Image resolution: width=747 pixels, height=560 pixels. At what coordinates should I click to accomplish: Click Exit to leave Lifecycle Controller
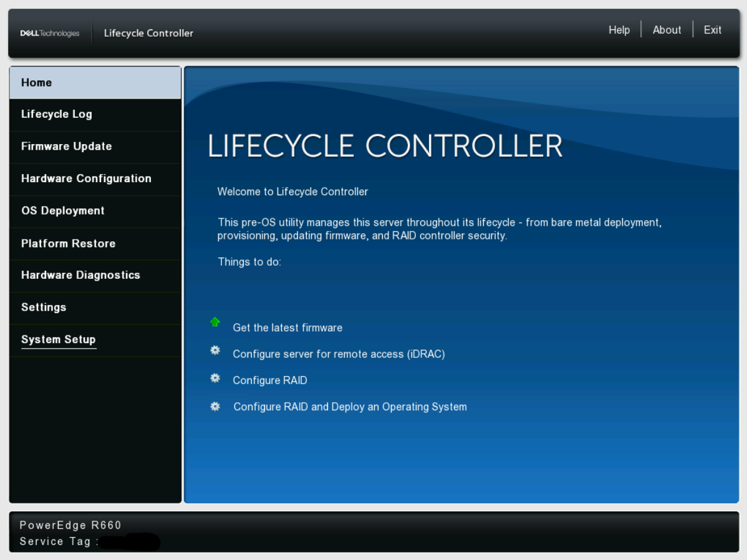coord(712,30)
